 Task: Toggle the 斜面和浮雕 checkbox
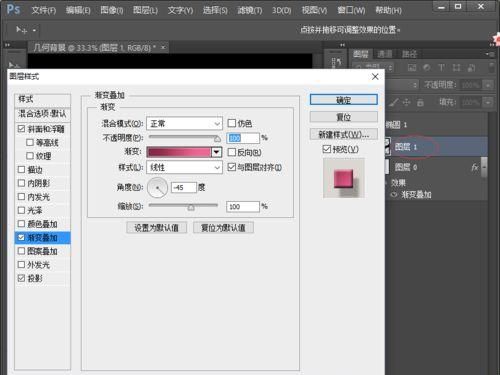tap(21, 129)
